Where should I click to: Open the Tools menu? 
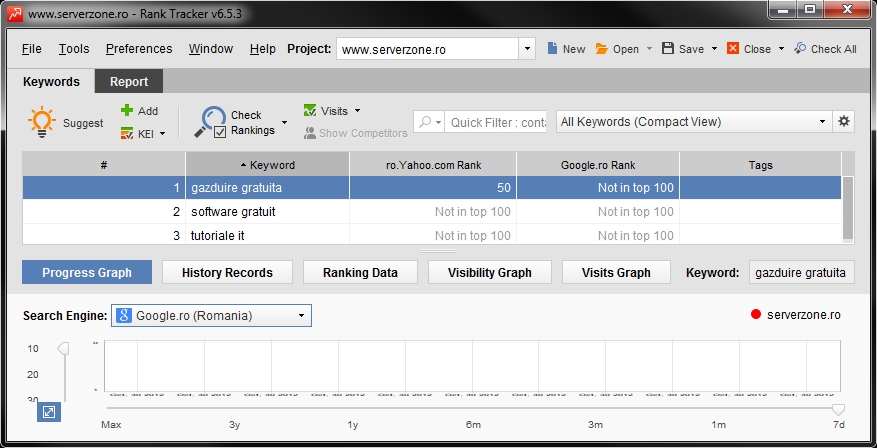pyautogui.click(x=74, y=49)
